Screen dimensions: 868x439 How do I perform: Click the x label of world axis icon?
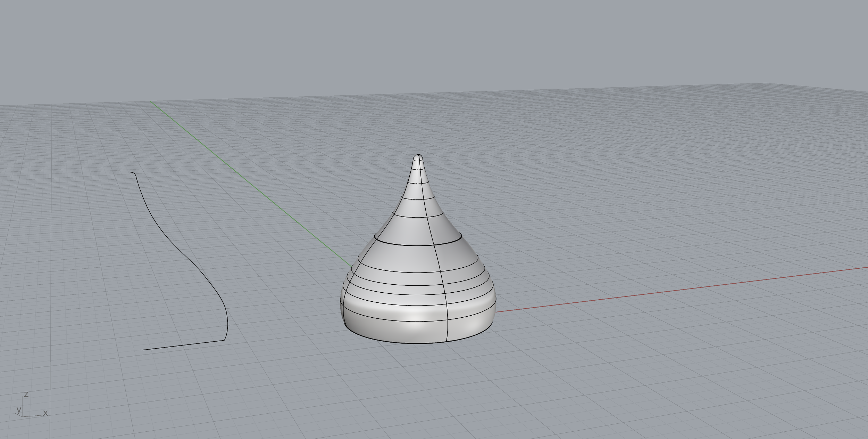tap(45, 413)
